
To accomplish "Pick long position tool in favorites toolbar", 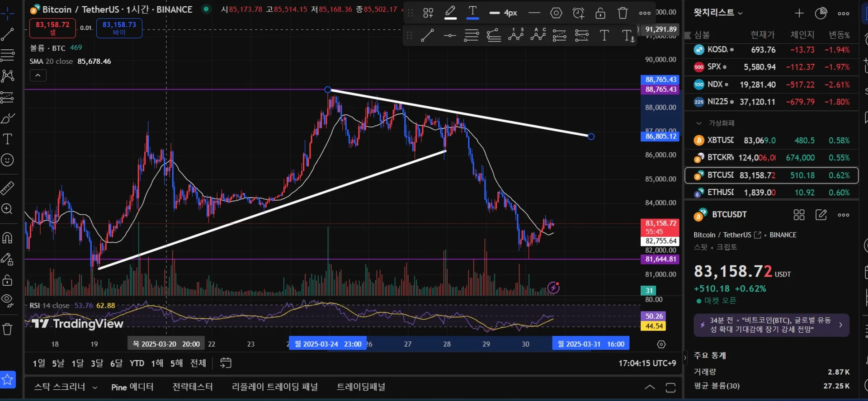I will coord(560,35).
